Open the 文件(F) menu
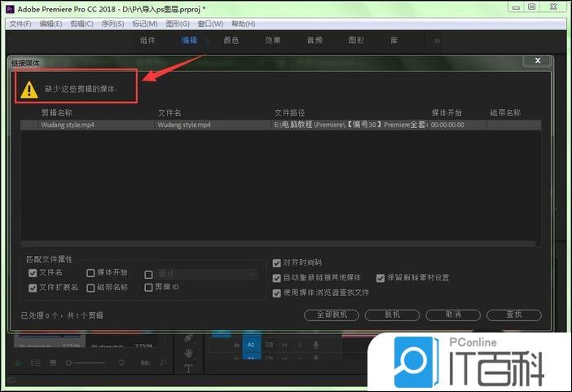This screenshot has height=392, width=572. click(x=20, y=24)
